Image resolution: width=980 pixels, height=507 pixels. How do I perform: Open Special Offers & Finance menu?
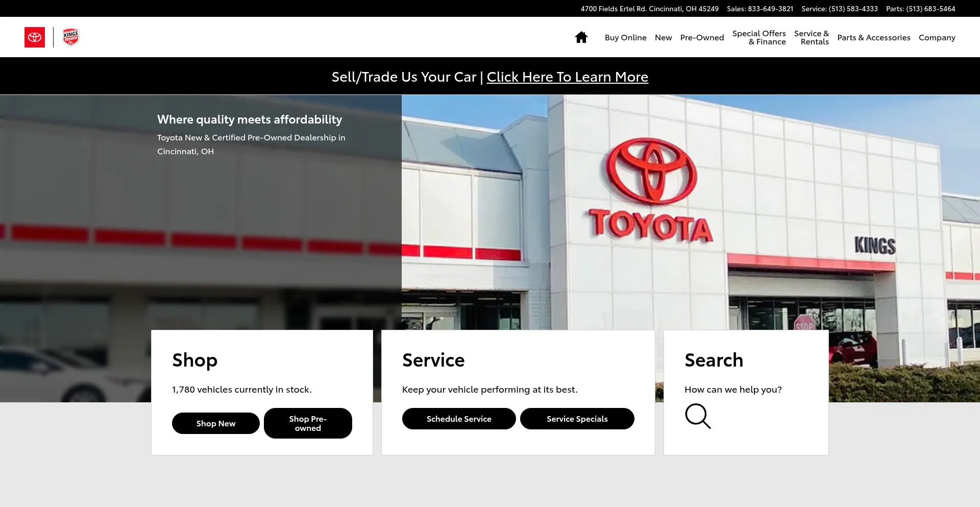tap(759, 37)
